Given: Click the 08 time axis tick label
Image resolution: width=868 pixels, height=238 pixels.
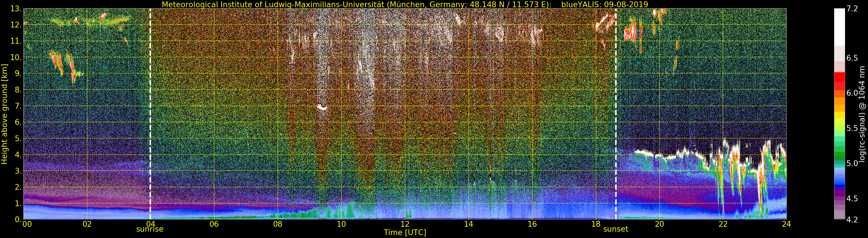Looking at the screenshot, I should (278, 224).
